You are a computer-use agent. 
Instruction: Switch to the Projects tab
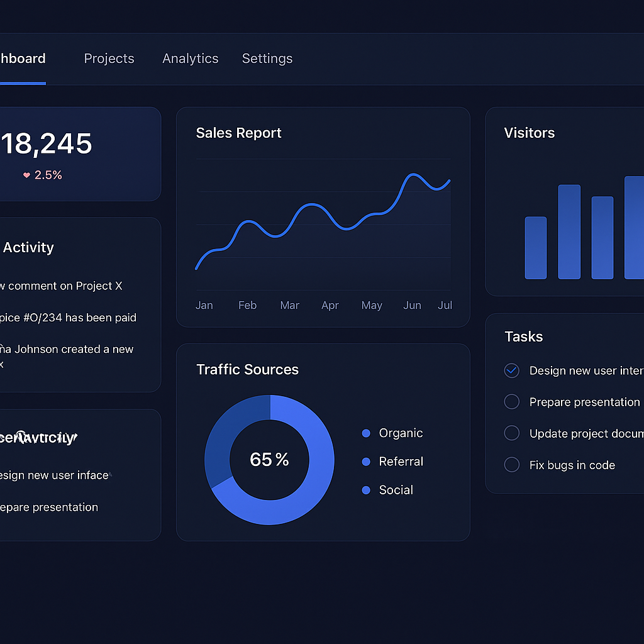(x=109, y=58)
